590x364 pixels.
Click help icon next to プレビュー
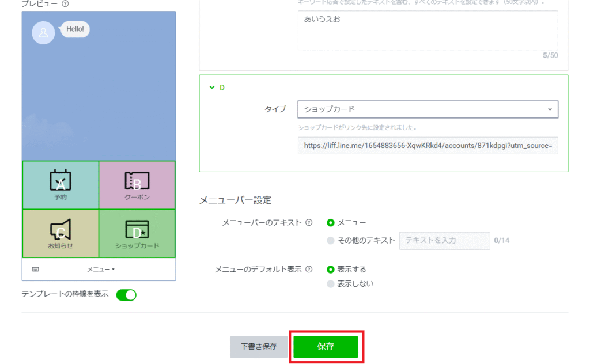click(x=65, y=3)
